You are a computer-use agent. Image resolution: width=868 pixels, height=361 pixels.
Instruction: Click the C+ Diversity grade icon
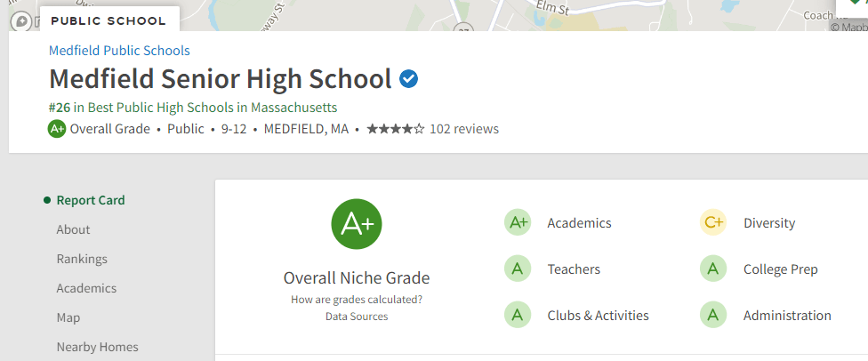point(713,223)
